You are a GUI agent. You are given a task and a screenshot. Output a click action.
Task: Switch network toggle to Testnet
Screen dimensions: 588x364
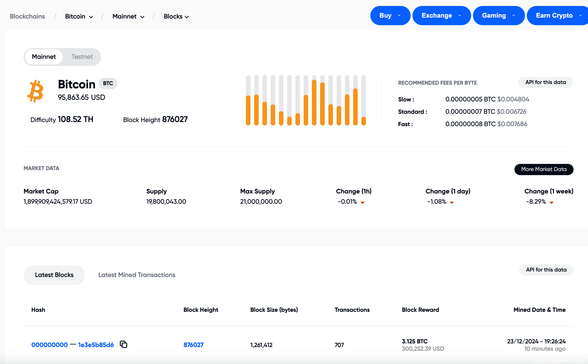pyautogui.click(x=82, y=57)
